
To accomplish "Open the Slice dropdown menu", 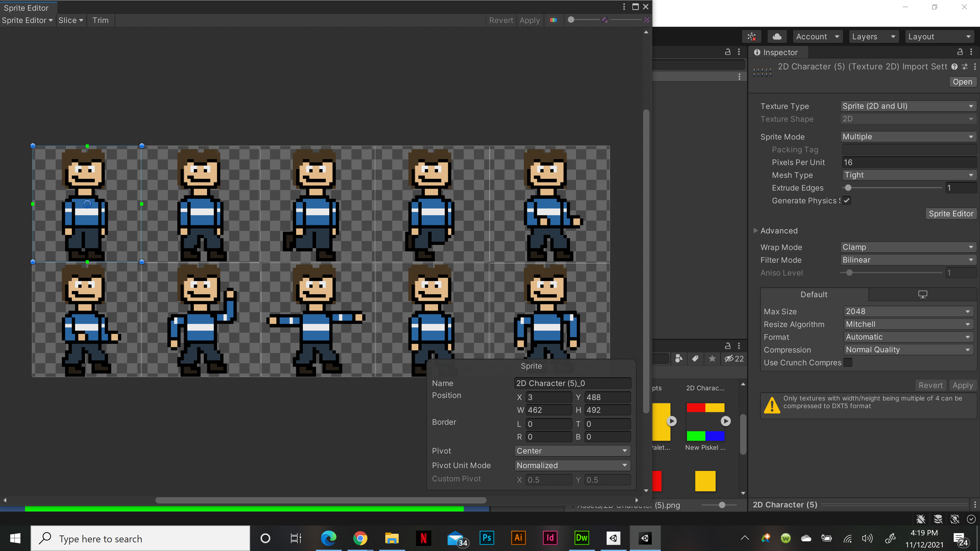I will tap(71, 20).
